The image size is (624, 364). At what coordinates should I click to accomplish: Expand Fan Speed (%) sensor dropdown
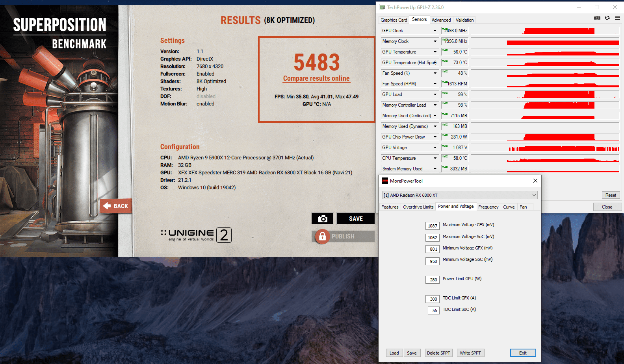tap(435, 73)
